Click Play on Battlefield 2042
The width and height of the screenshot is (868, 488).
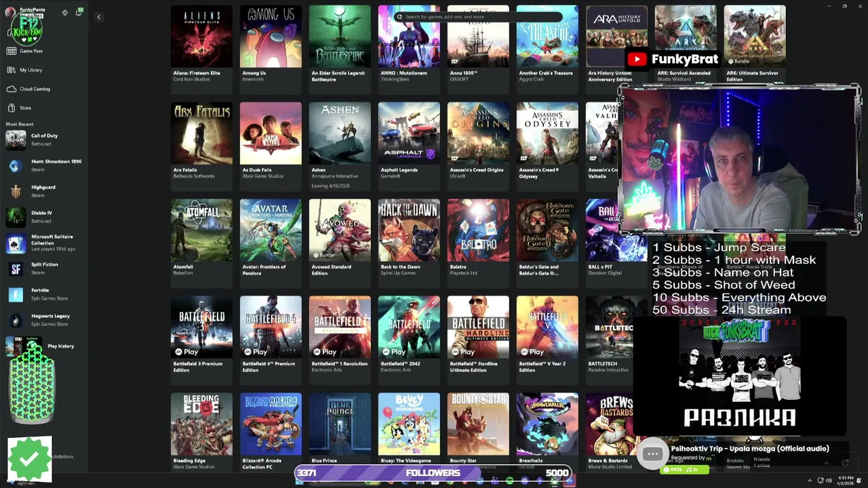click(394, 352)
